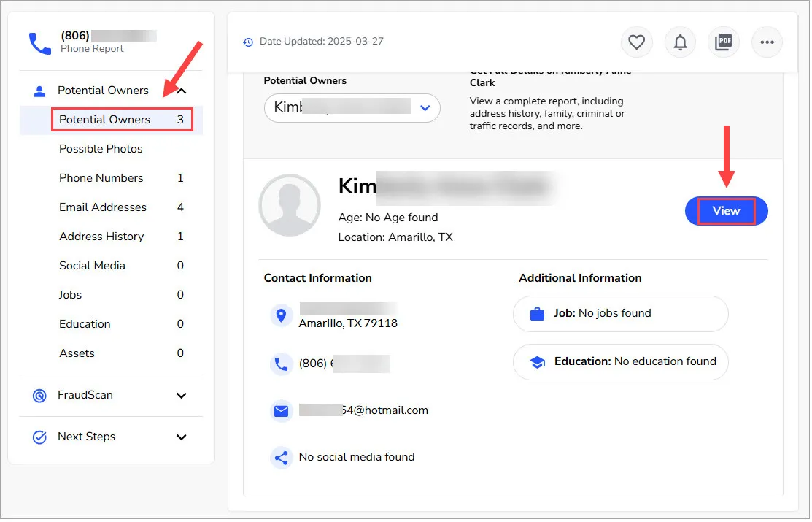Click the share icon next to social media
Image resolution: width=812 pixels, height=522 pixels.
(281, 457)
